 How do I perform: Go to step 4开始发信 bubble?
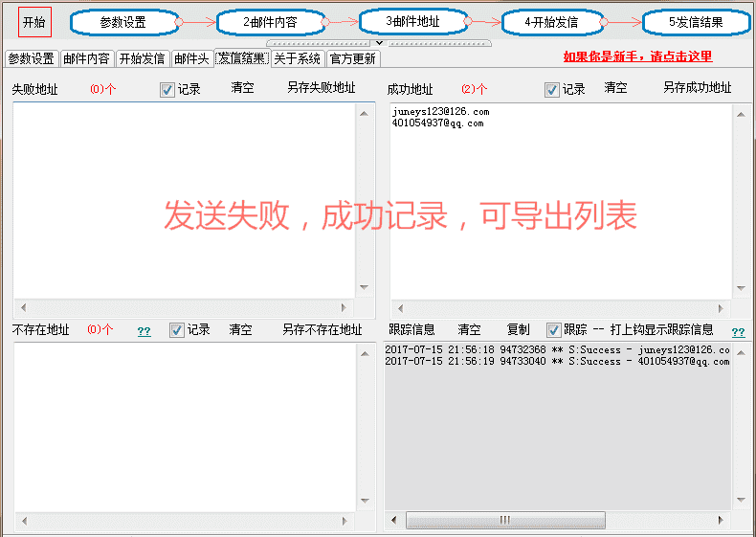click(x=551, y=22)
